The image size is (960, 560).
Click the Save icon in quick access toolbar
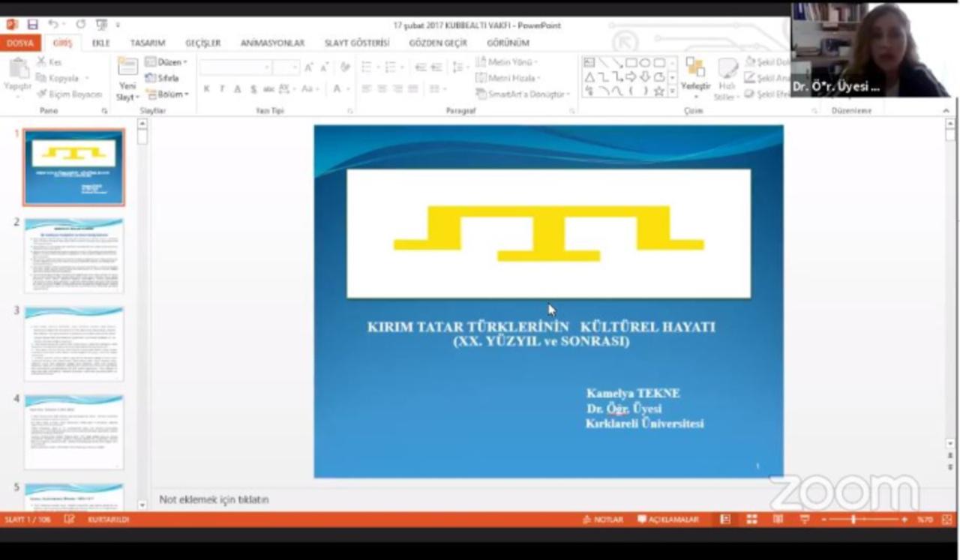[x=32, y=25]
